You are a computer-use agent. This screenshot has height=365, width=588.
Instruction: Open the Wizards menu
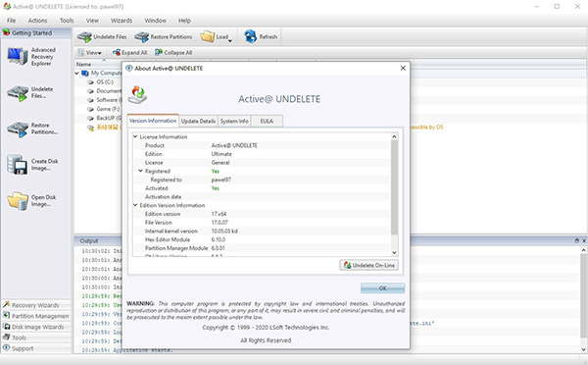tap(122, 21)
